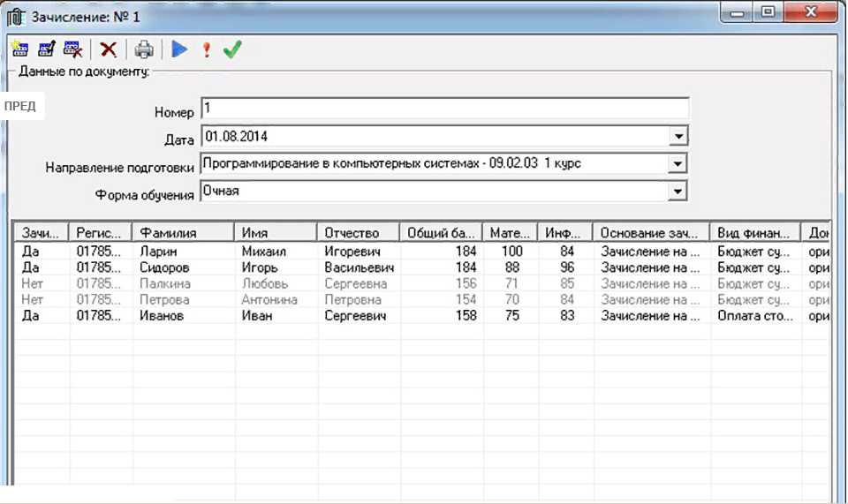Click the edit record toolbar icon
The height and width of the screenshot is (504, 848).
(x=46, y=50)
